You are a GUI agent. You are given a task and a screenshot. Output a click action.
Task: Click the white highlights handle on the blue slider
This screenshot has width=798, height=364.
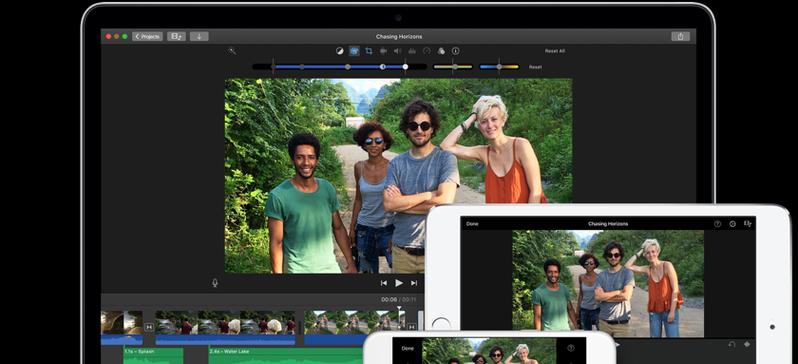click(405, 67)
